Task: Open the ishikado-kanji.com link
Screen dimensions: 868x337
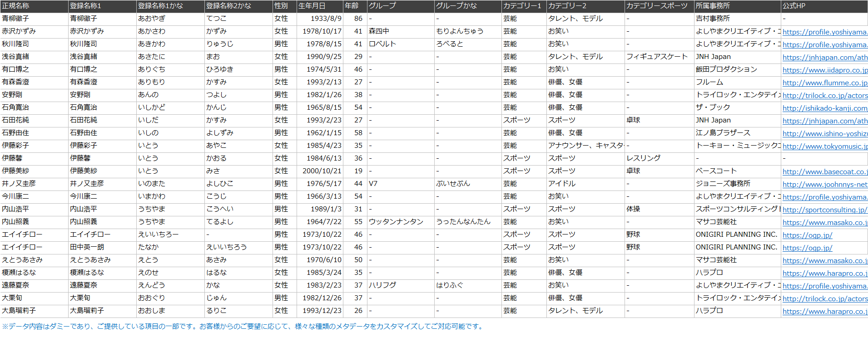Action: [824, 108]
